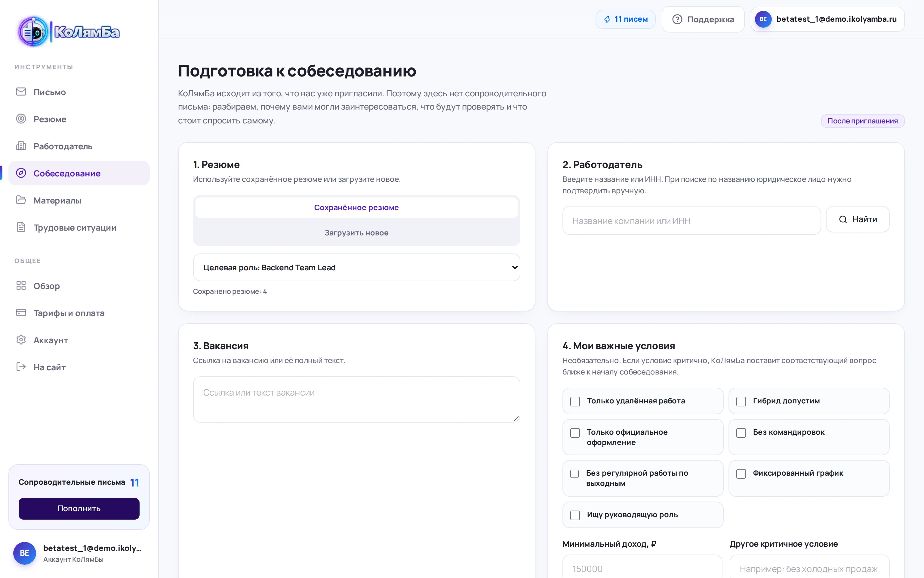This screenshot has width=924, height=578.
Task: Open the Аккаунт gear icon
Action: tap(21, 340)
